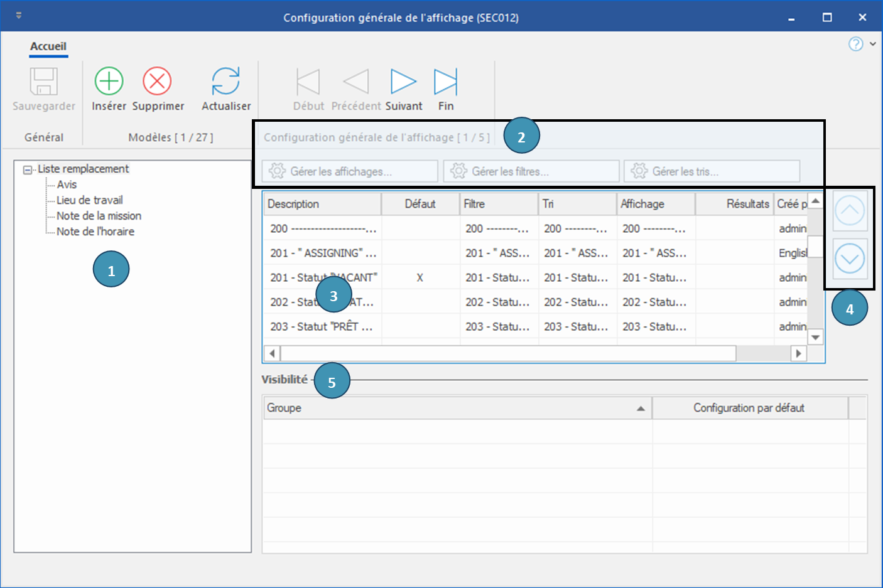This screenshot has width=883, height=588.
Task: Open the help question mark icon
Action: tap(855, 44)
